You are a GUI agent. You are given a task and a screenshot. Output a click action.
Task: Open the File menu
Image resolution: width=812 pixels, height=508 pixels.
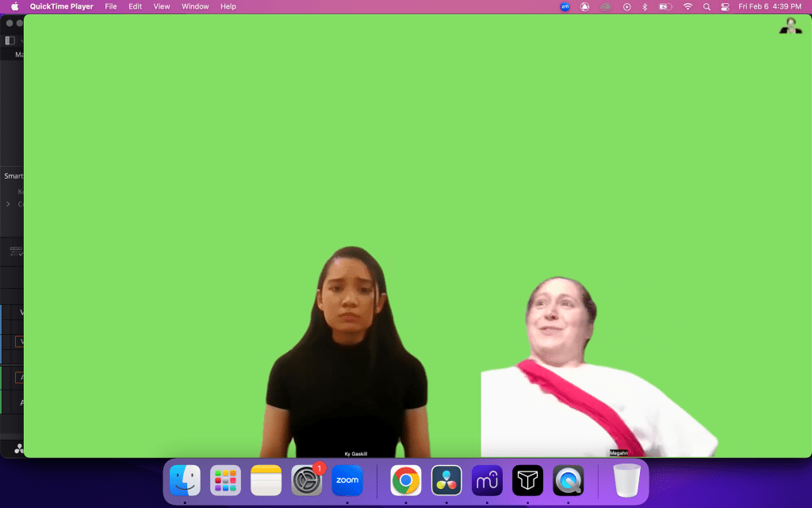click(x=111, y=6)
